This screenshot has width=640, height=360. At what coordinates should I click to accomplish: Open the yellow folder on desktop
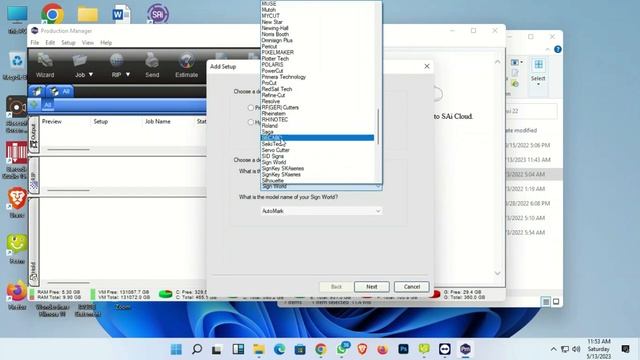[88, 15]
